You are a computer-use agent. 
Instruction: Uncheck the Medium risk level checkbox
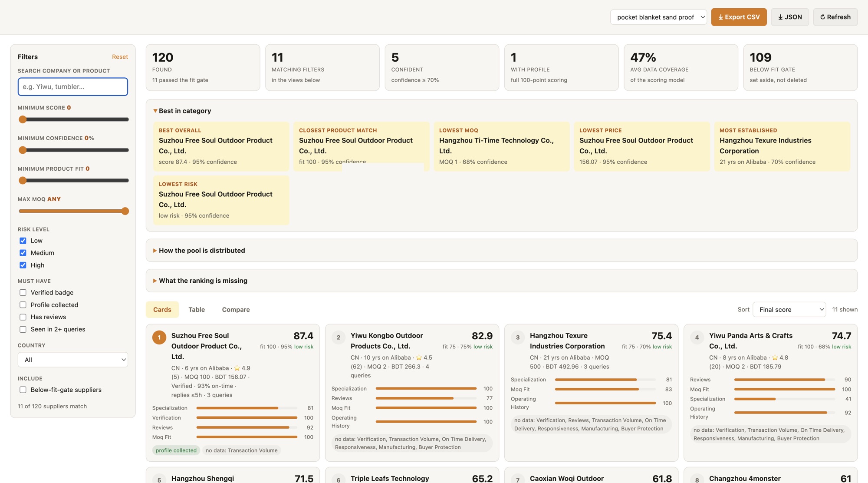(23, 253)
